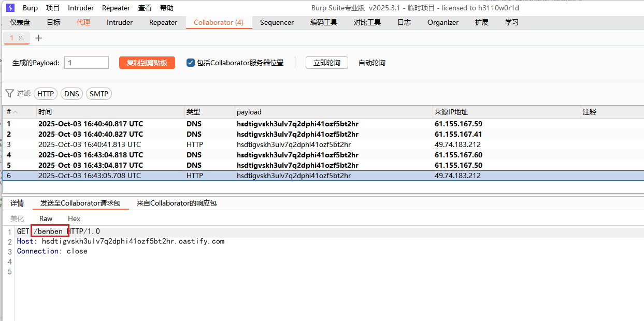Open 来自Collaborator的响应包 tab
The width and height of the screenshot is (644, 321).
click(x=176, y=203)
